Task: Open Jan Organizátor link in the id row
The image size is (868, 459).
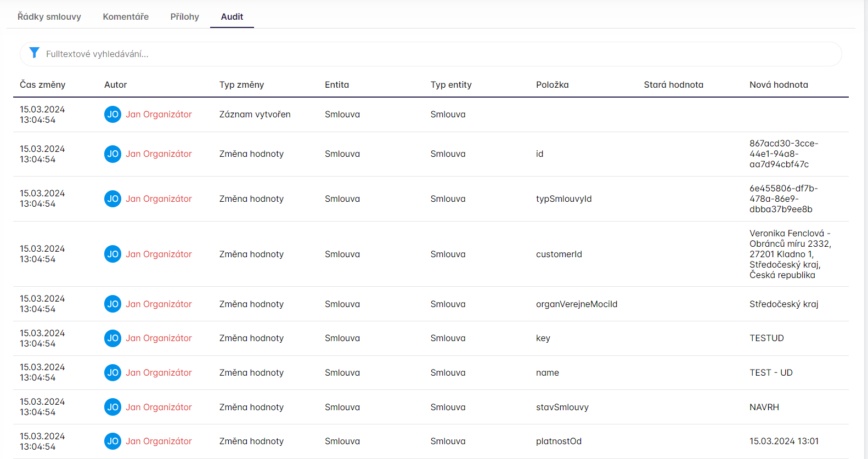Action: [159, 154]
